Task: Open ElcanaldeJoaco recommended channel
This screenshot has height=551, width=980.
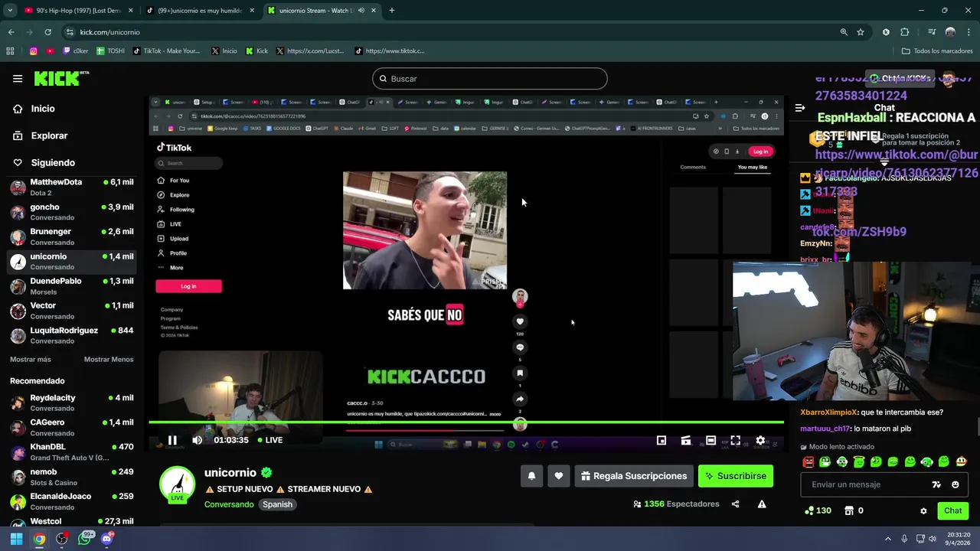Action: click(x=73, y=501)
